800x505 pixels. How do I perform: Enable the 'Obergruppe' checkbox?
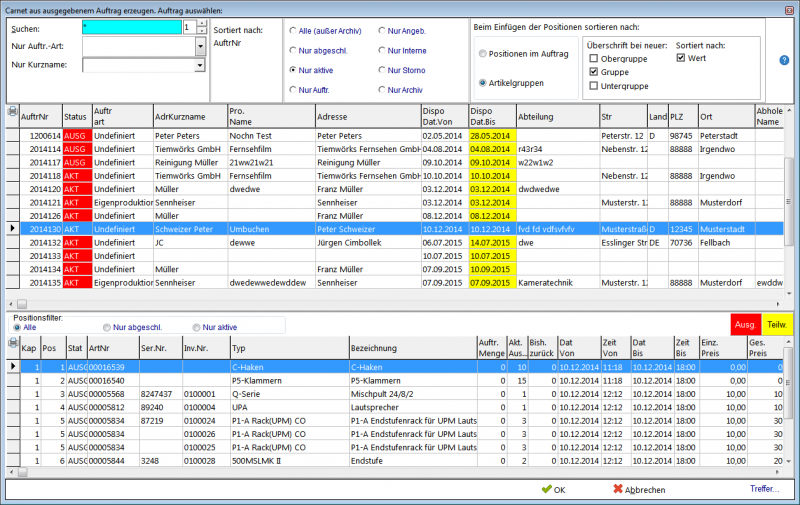pyautogui.click(x=592, y=59)
